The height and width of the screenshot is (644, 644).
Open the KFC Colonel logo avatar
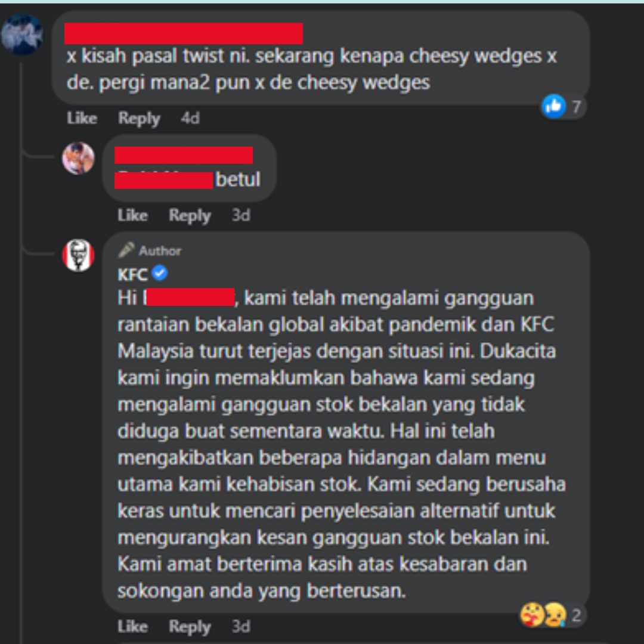pyautogui.click(x=78, y=255)
